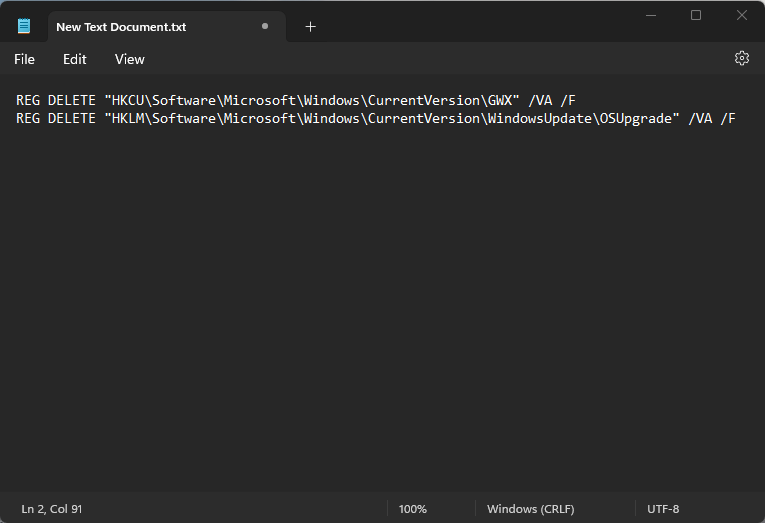Minimize the Notepad window
Viewport: 765px width, 523px height.
click(x=650, y=15)
